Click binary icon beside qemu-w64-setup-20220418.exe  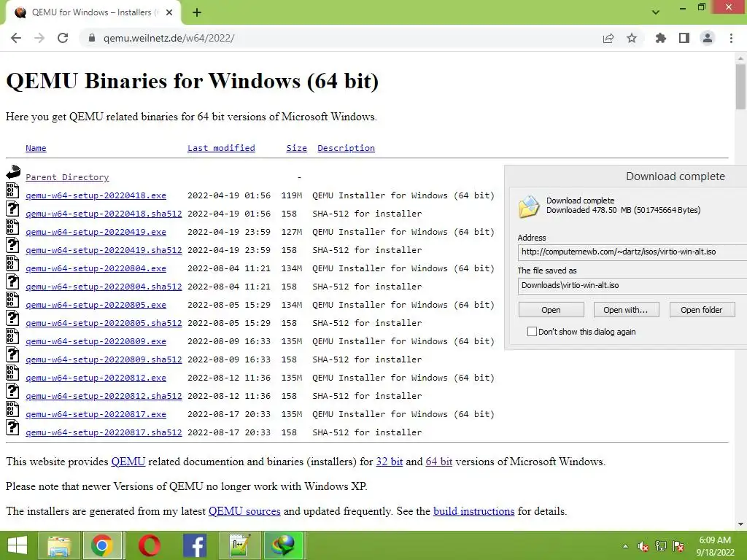13,190
